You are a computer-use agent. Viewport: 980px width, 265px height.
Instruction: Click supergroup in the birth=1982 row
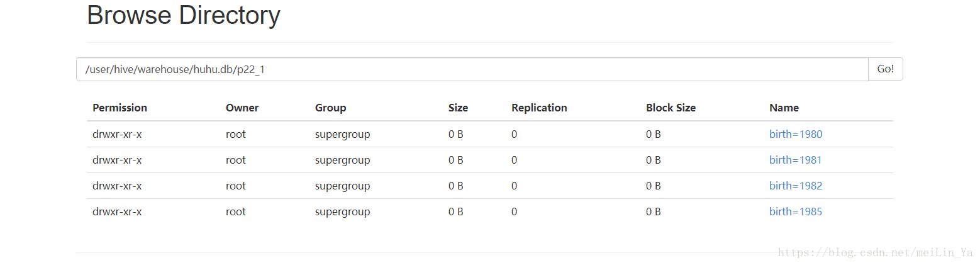point(343,186)
